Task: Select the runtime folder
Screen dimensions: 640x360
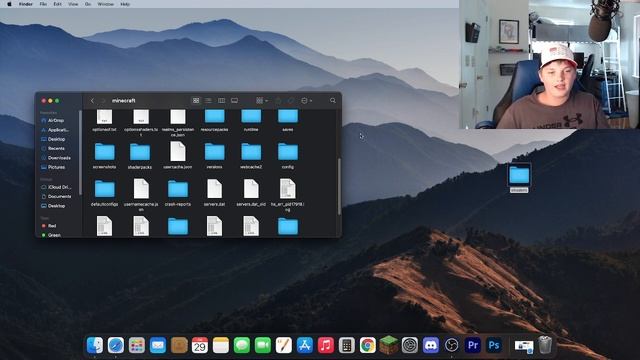Action: click(251, 120)
